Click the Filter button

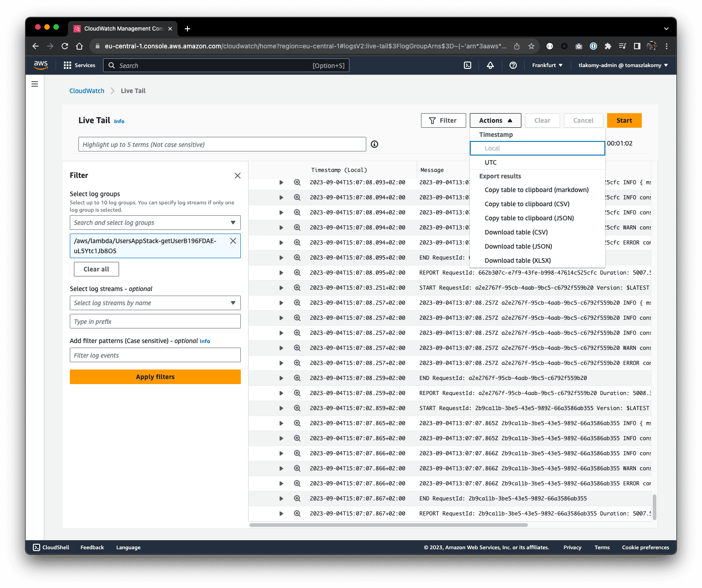(443, 120)
